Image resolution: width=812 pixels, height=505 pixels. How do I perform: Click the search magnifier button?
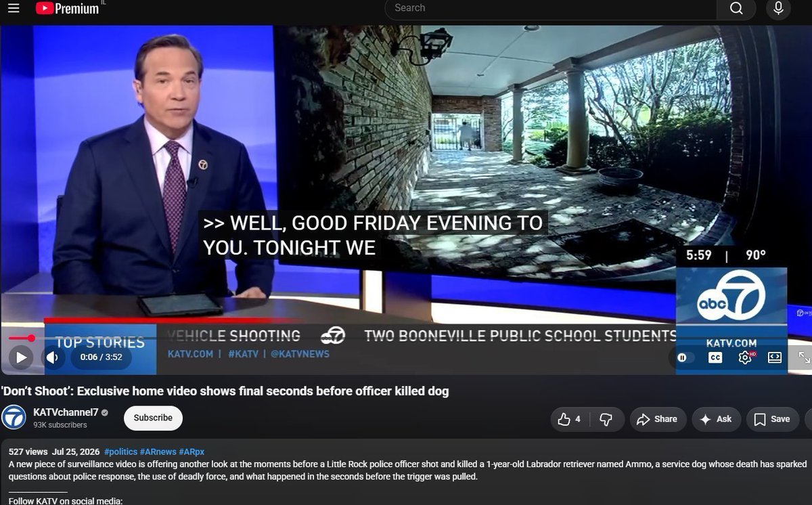point(736,8)
